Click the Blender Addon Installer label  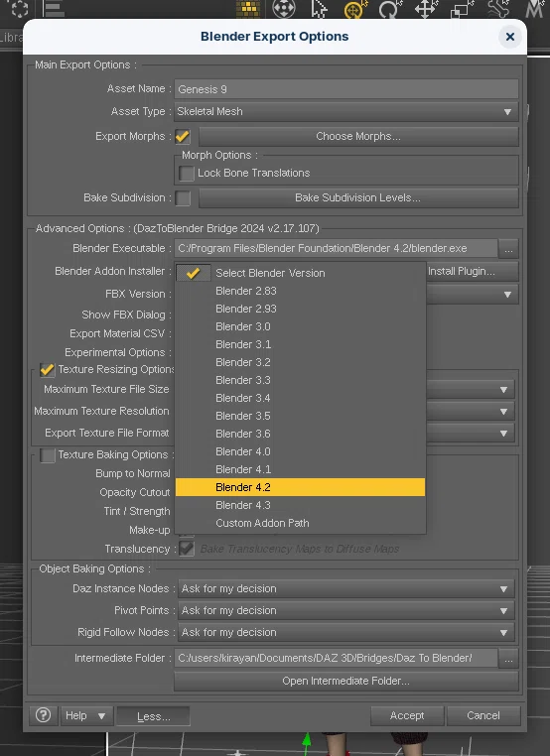pos(113,271)
